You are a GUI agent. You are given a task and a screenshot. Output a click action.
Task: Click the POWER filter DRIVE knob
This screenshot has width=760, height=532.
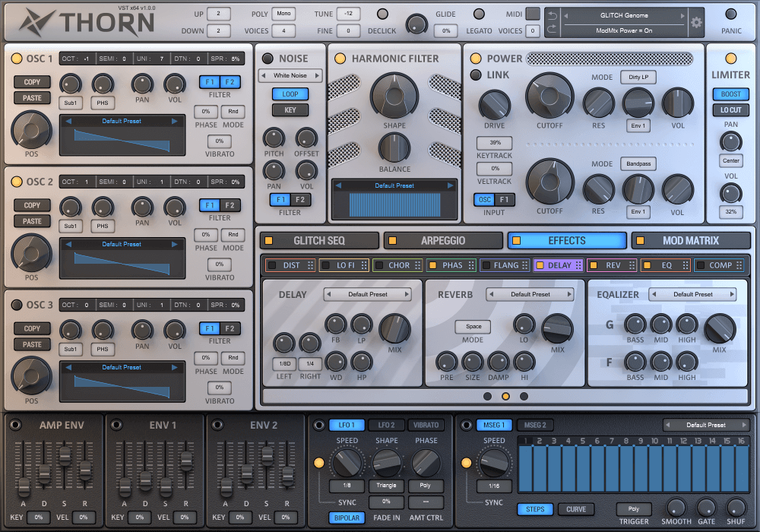[495, 105]
